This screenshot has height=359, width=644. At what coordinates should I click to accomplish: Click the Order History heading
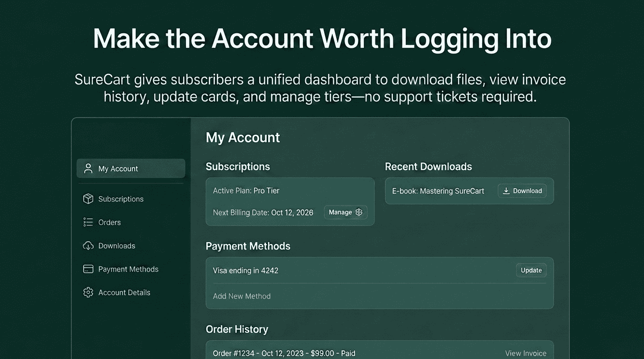pos(237,329)
